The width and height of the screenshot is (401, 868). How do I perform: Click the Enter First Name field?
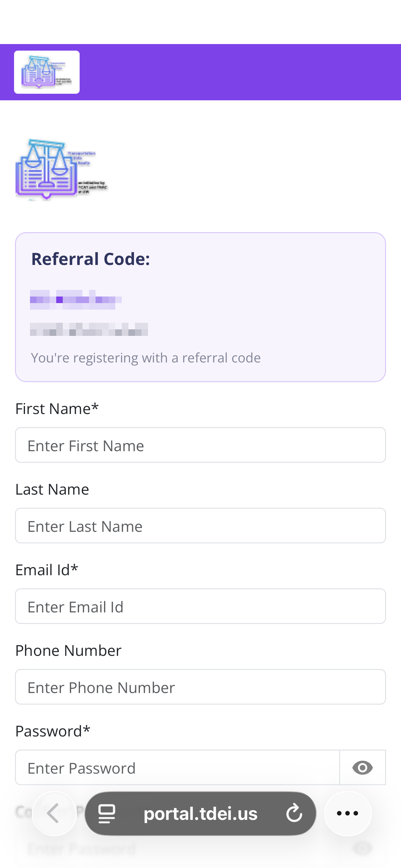click(200, 445)
